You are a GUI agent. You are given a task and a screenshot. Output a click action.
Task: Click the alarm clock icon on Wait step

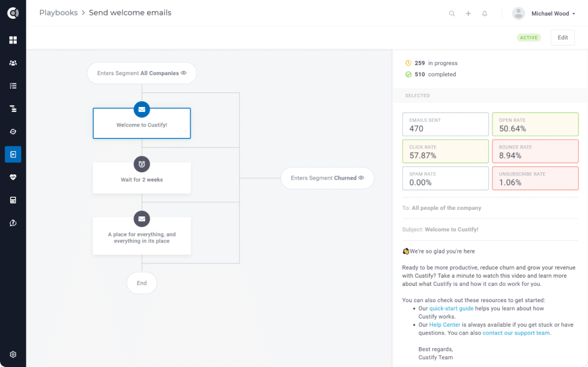pyautogui.click(x=142, y=164)
